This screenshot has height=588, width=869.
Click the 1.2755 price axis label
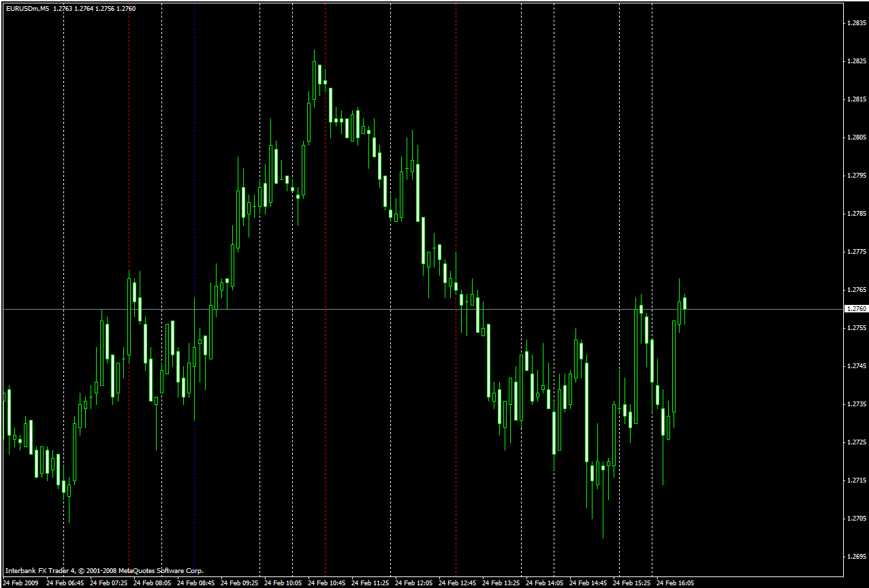coord(855,328)
